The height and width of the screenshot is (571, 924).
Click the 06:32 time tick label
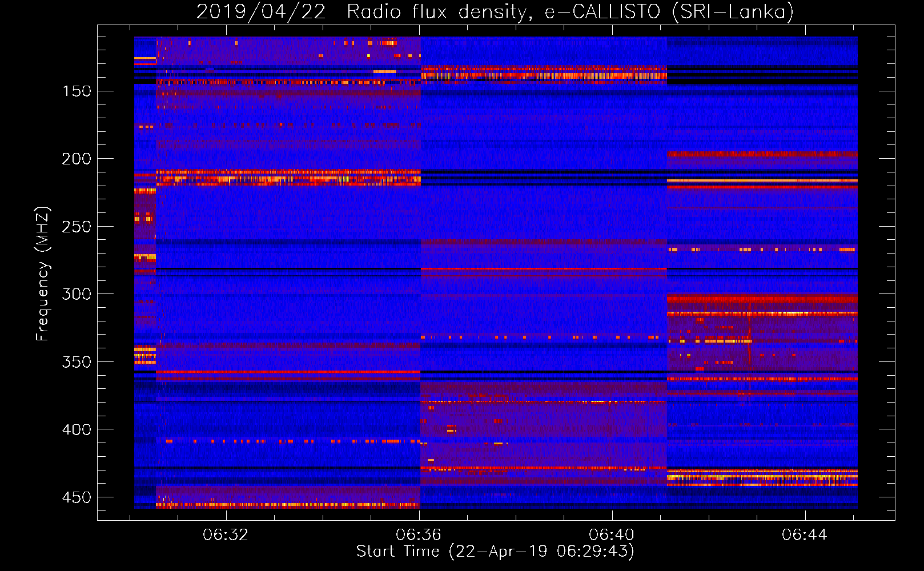click(x=226, y=535)
